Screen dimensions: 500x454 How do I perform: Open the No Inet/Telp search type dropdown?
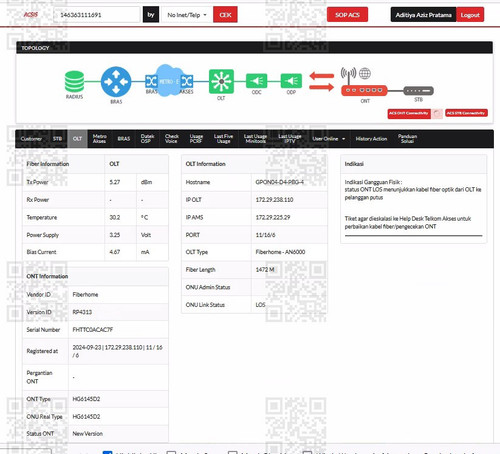187,15
